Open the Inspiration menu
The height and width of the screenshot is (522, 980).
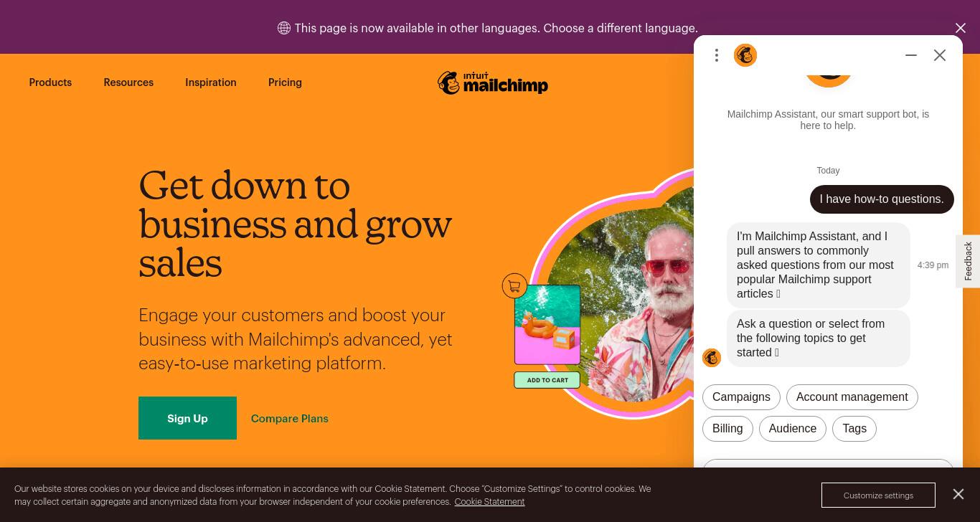(211, 82)
